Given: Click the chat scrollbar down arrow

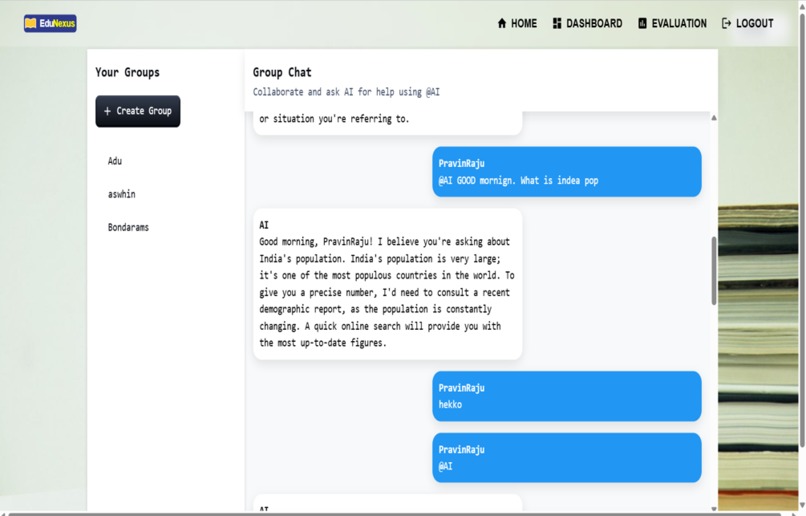Looking at the screenshot, I should point(714,508).
